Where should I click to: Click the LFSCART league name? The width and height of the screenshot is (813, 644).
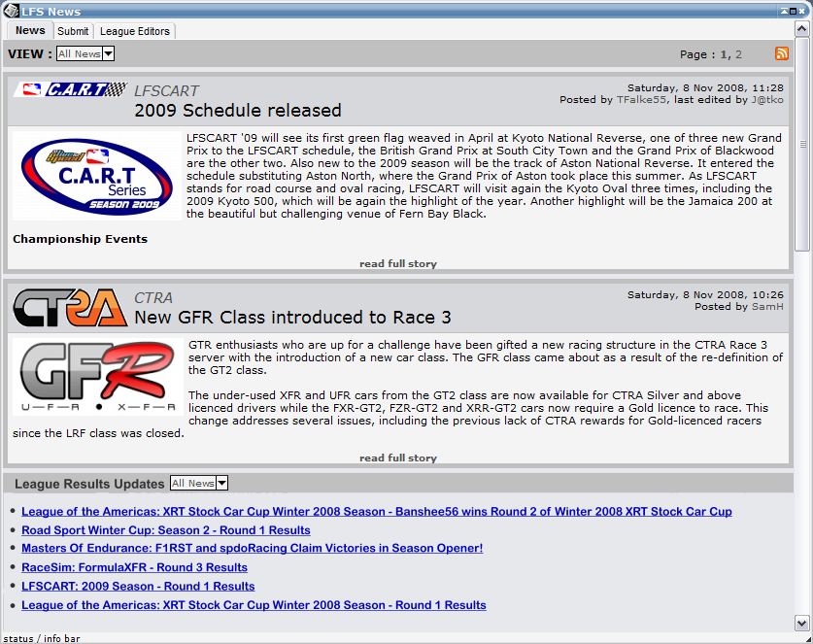click(166, 90)
